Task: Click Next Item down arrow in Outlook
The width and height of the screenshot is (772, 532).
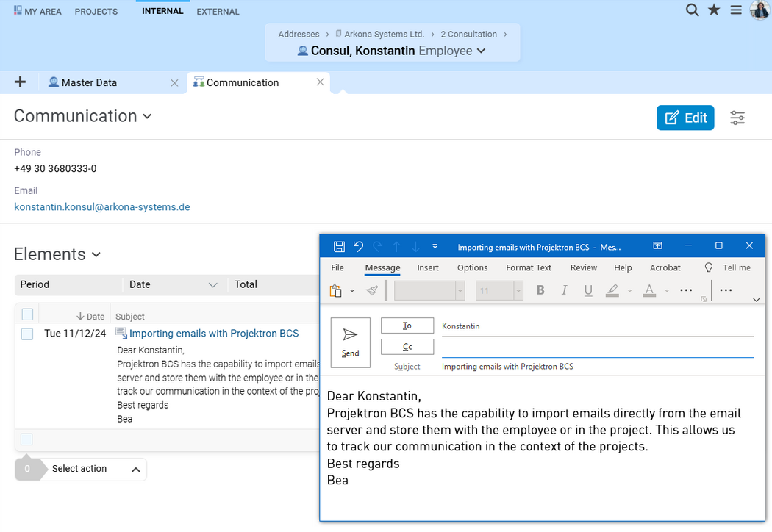Action: [x=416, y=247]
